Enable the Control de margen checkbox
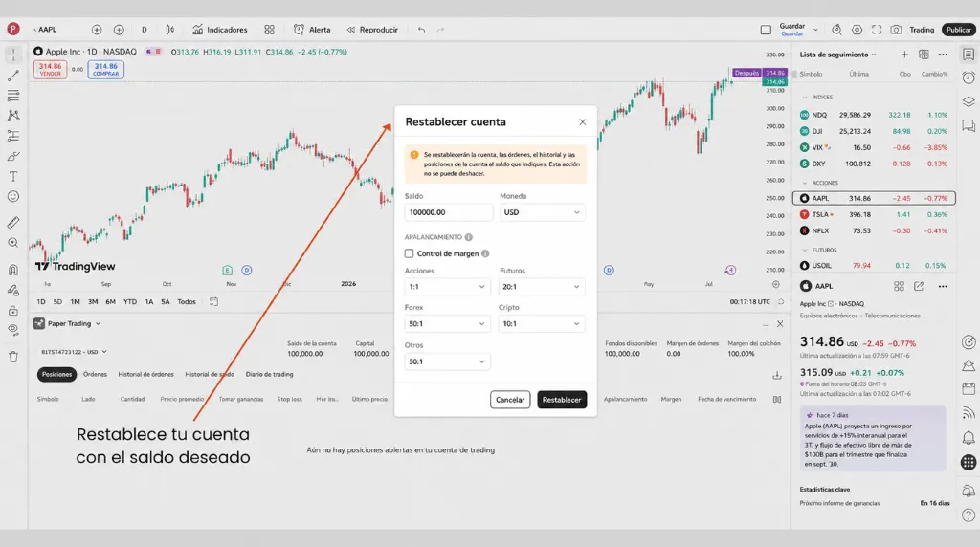This screenshot has height=547, width=980. [x=409, y=253]
